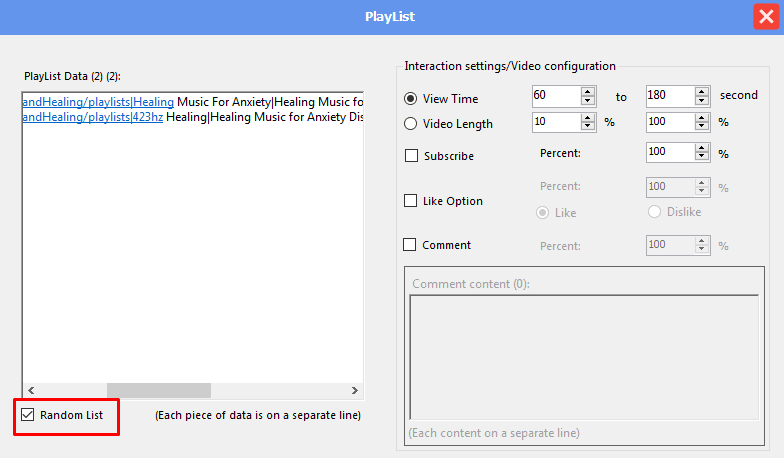Decrease View Time maximum 180 with down arrow
The width and height of the screenshot is (784, 458).
click(702, 100)
